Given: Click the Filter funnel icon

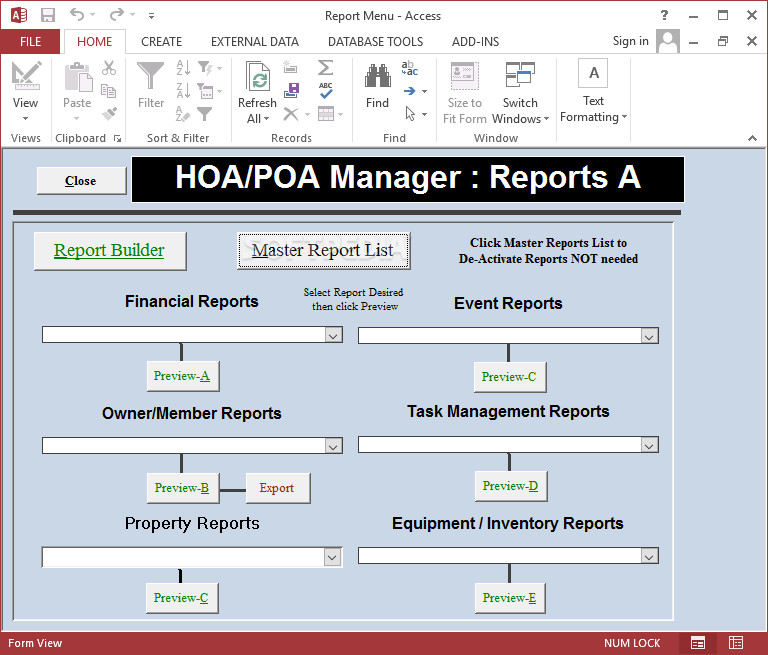Looking at the screenshot, I should (x=150, y=76).
